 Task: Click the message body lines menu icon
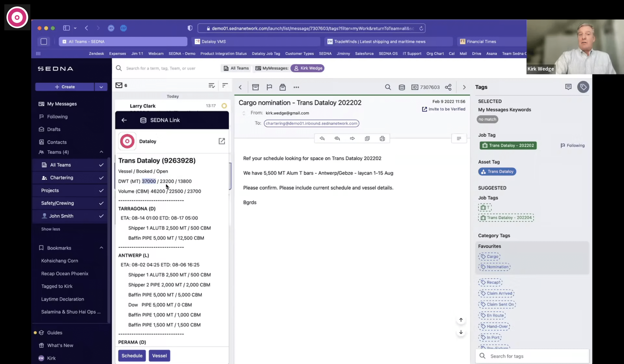[459, 139]
